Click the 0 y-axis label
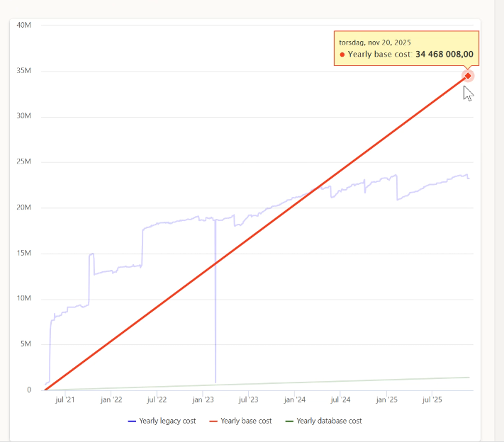 coord(29,390)
